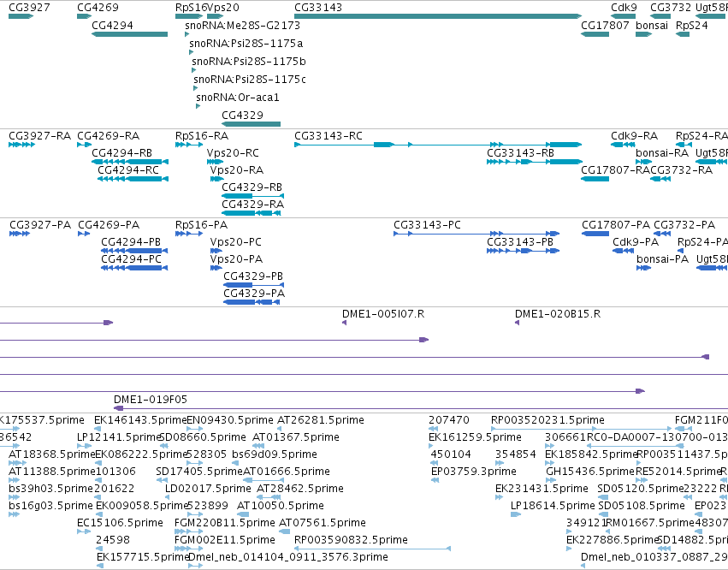Click the CG33143-PB protein
This screenshot has width=728, height=570.
point(524,251)
